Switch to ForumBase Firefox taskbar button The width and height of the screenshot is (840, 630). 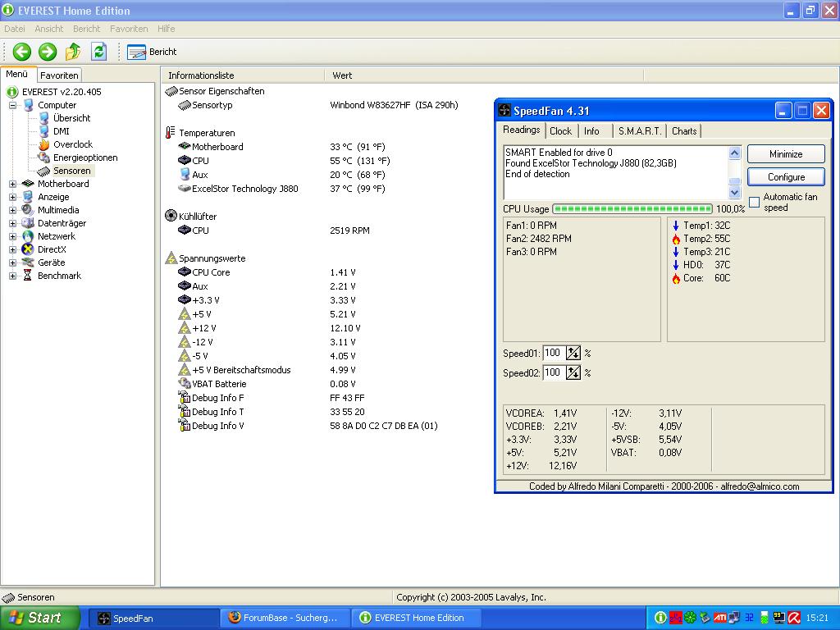coord(285,618)
